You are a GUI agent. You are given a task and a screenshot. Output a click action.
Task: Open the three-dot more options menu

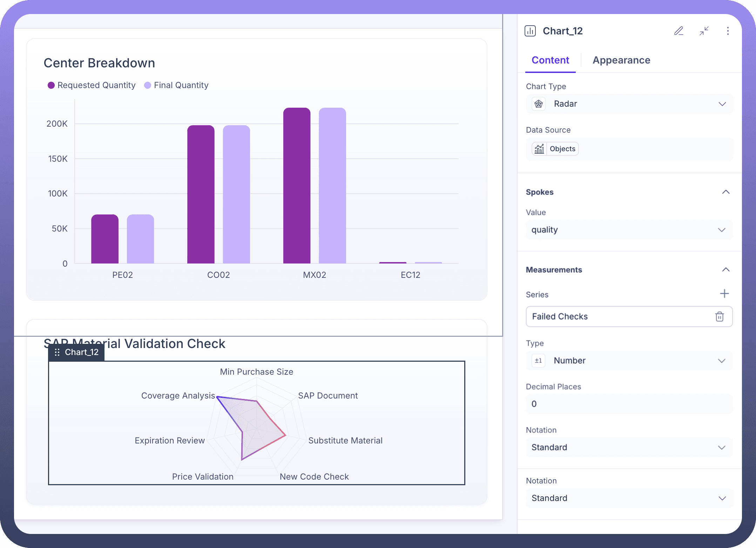tap(728, 31)
